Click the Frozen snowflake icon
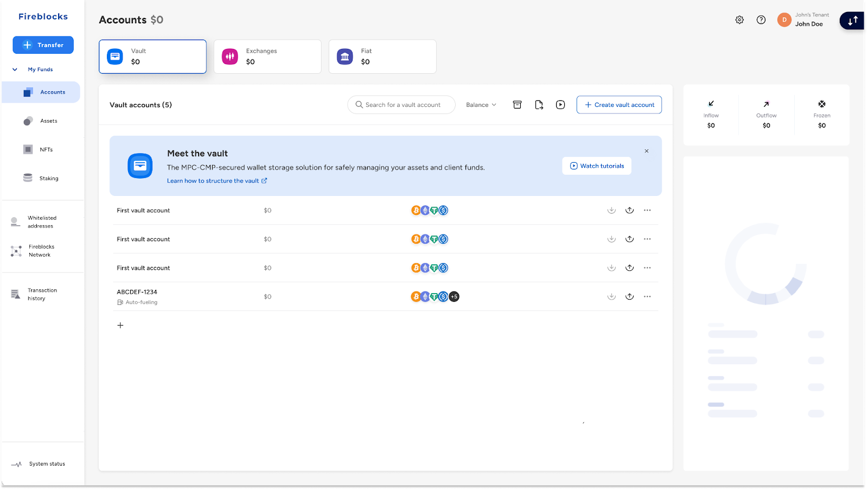This screenshot has height=489, width=868. 822,104
